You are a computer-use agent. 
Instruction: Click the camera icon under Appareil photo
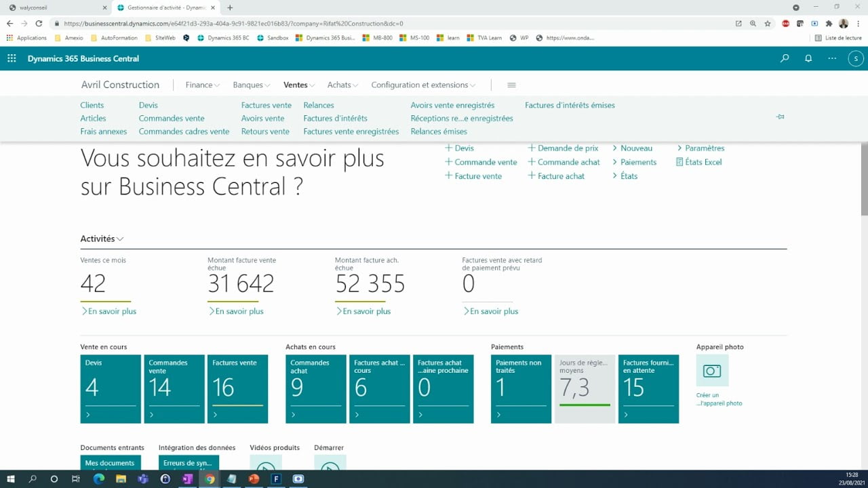tap(712, 371)
